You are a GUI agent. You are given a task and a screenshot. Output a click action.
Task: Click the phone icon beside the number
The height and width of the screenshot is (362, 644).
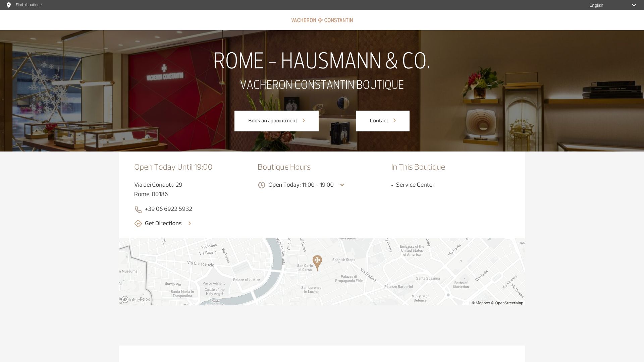tap(138, 210)
